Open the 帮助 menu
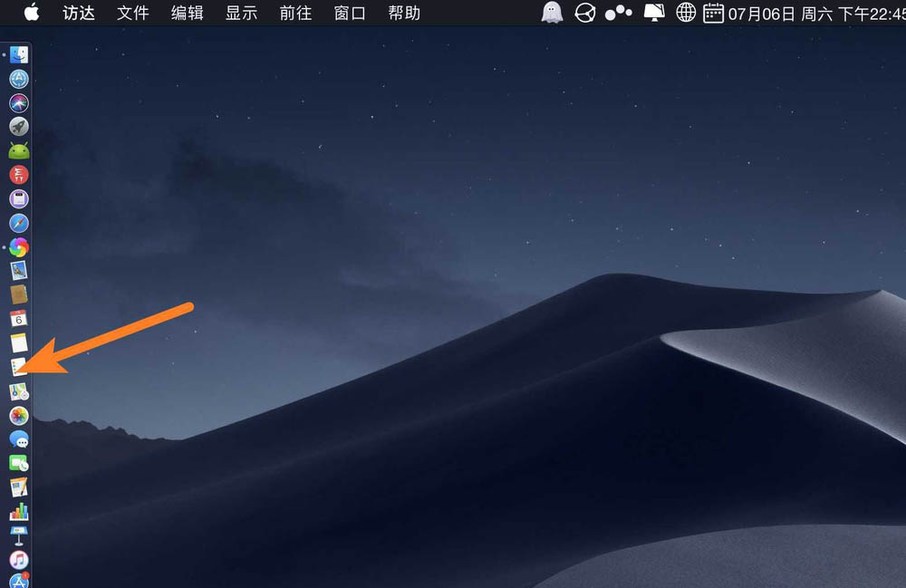Image resolution: width=906 pixels, height=588 pixels. (404, 13)
